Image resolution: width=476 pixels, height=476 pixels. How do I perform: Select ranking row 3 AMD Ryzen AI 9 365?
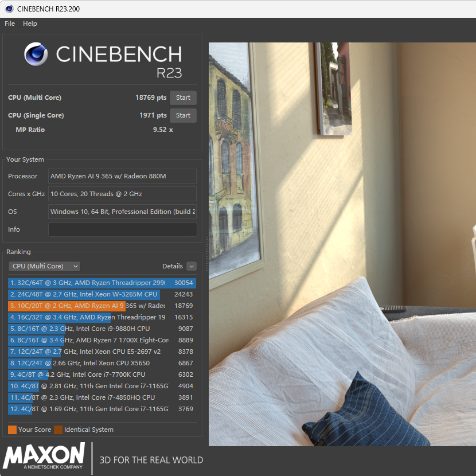tap(102, 306)
